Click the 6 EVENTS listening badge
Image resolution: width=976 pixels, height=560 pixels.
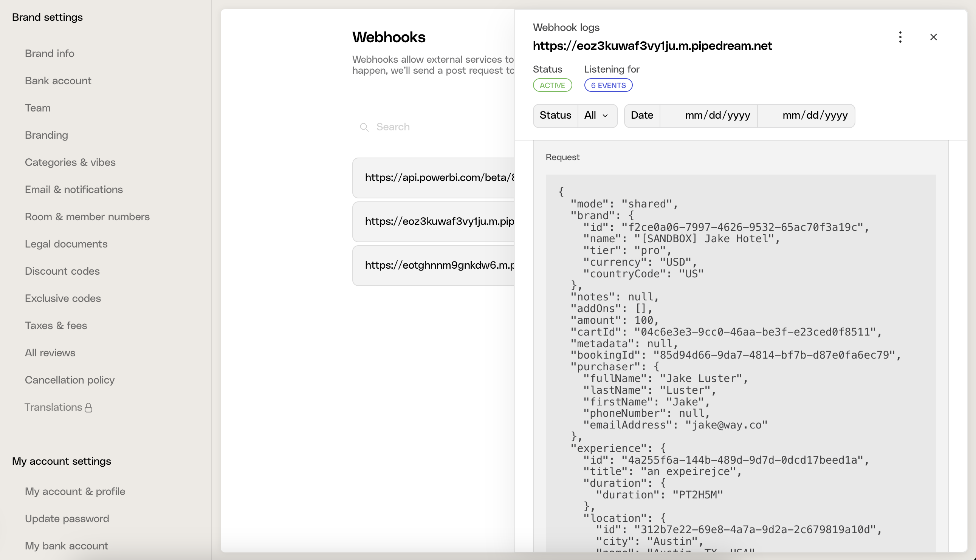point(608,85)
